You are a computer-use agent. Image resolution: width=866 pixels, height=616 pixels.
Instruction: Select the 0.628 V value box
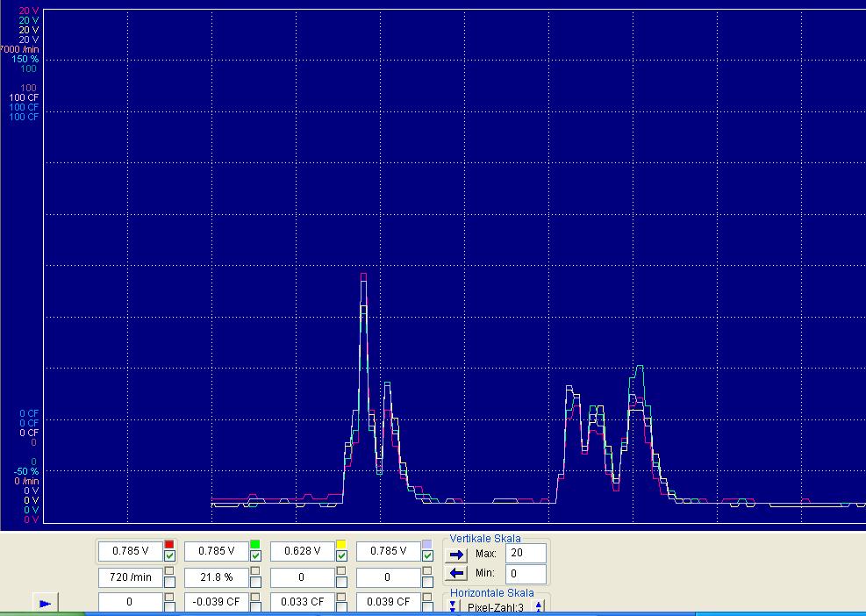tap(302, 551)
